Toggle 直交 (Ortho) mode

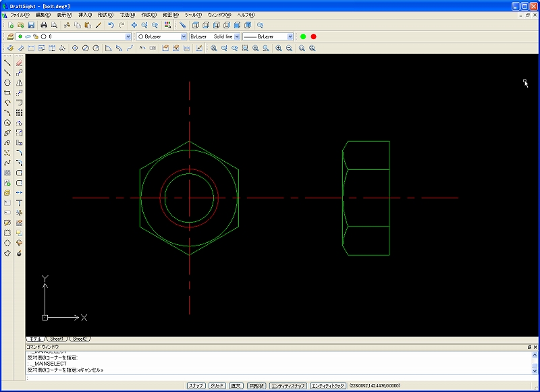click(236, 386)
